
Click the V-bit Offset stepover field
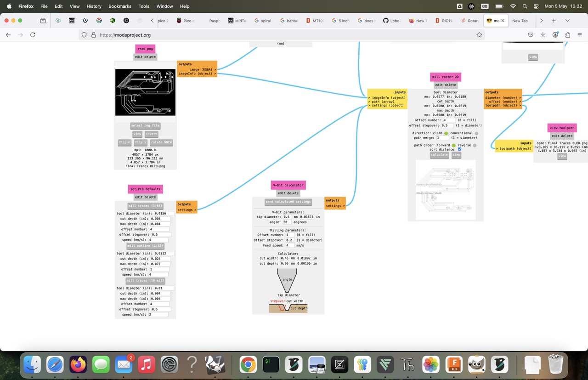pyautogui.click(x=290, y=240)
